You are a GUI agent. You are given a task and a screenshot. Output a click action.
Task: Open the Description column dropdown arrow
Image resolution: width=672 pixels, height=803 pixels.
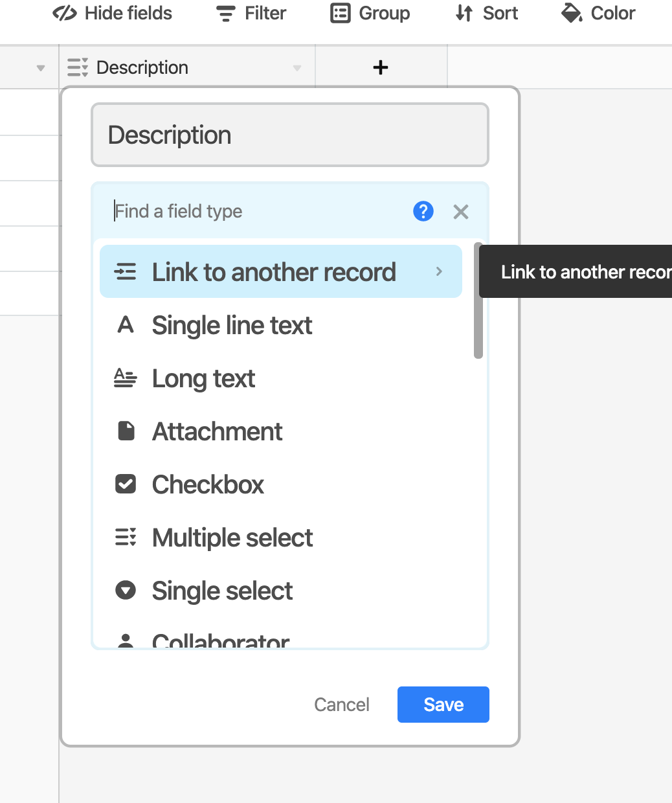pyautogui.click(x=297, y=68)
